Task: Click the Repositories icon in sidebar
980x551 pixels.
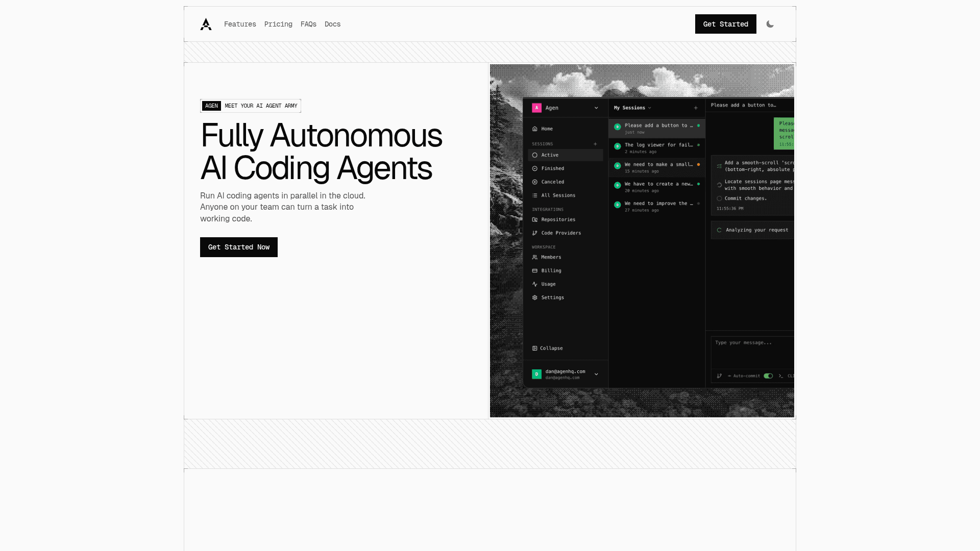Action: [x=534, y=220]
